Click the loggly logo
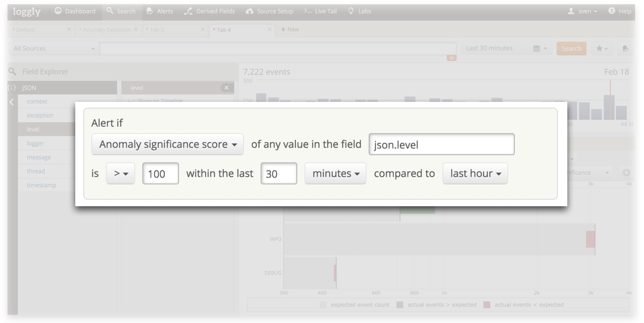Viewport: 644px width, 323px height. click(x=27, y=12)
